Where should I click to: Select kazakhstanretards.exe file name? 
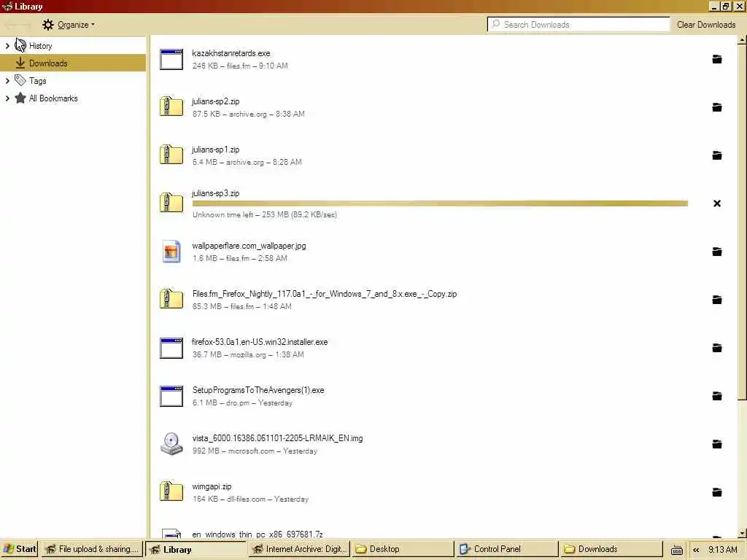point(231,53)
